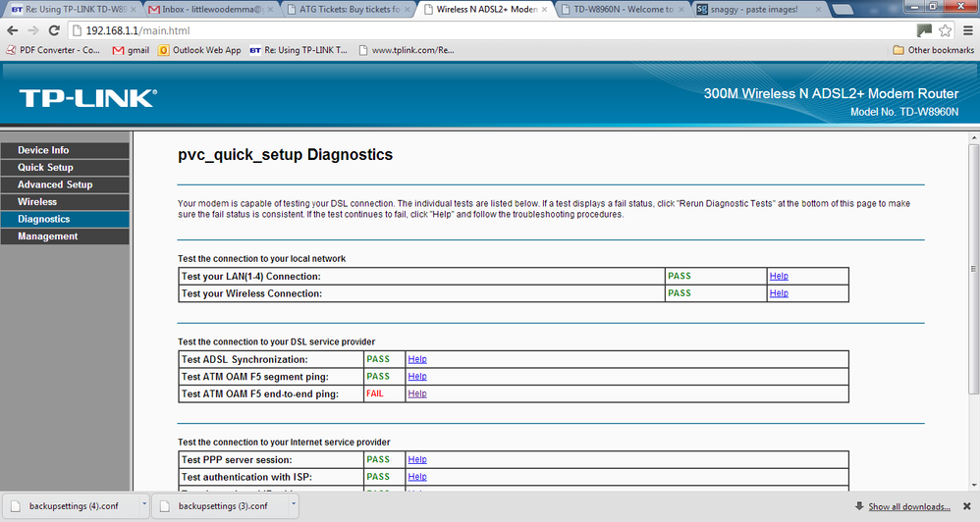Click Help for ADSL Synchronization test
The width and height of the screenshot is (980, 522).
(x=417, y=359)
